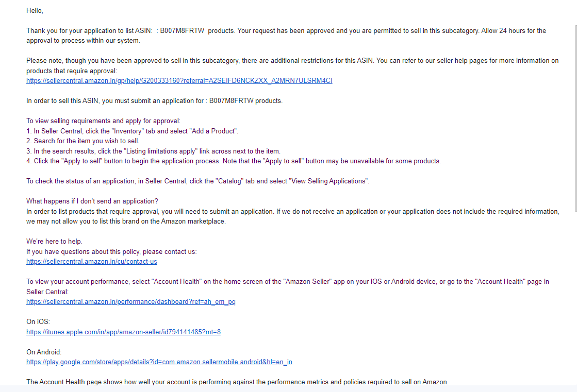Click the "In order to sell this ASIN" line
Viewport: 577px width, 392px height.
point(154,101)
